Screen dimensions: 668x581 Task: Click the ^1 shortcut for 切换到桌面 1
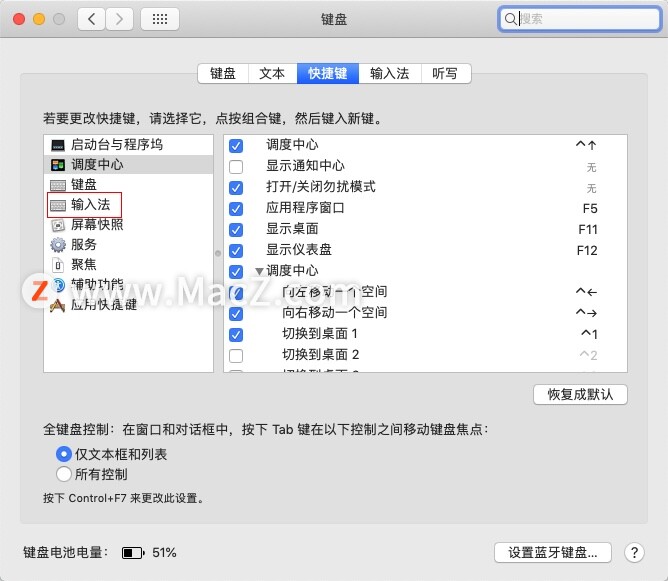click(590, 334)
